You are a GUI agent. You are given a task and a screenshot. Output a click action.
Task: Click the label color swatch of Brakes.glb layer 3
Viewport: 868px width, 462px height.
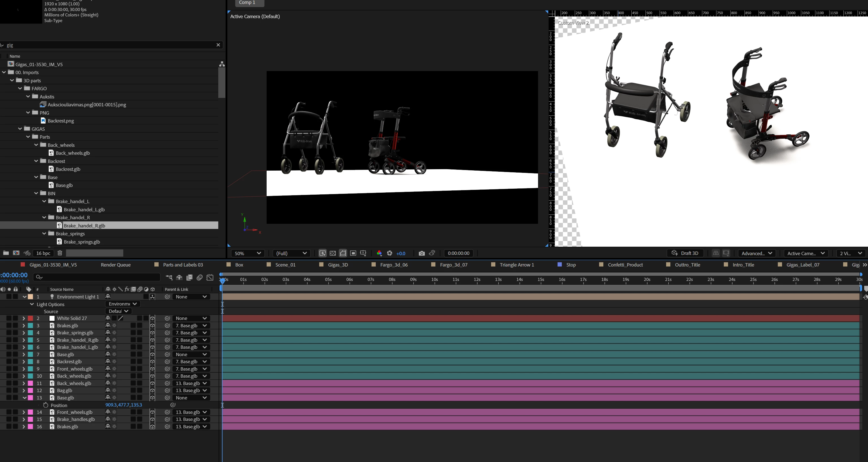pos(30,326)
